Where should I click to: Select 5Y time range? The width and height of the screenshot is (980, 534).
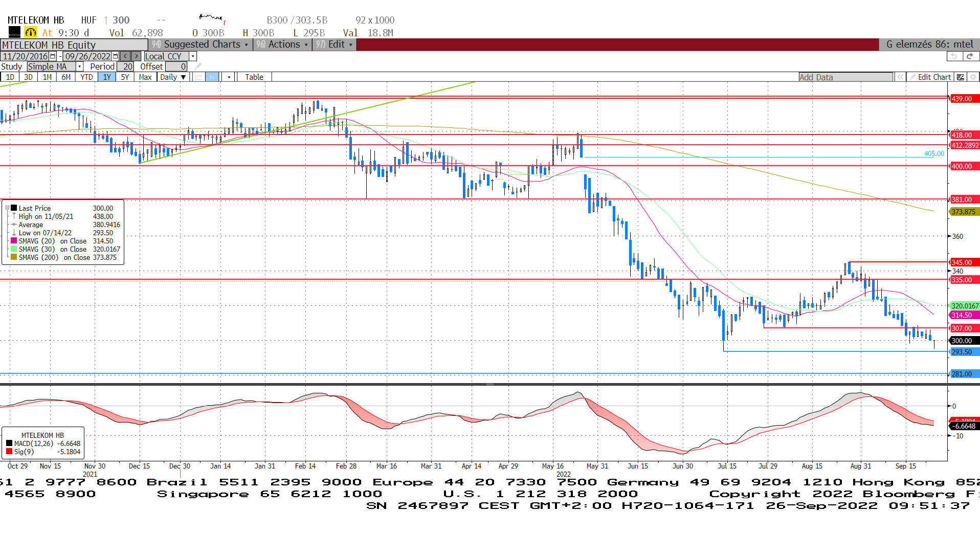125,77
